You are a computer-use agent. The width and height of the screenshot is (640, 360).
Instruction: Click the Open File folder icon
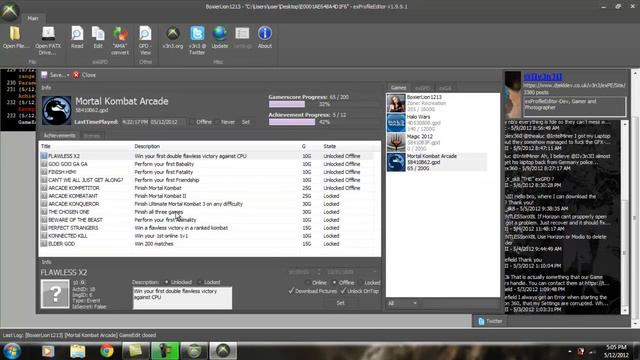coord(16,33)
